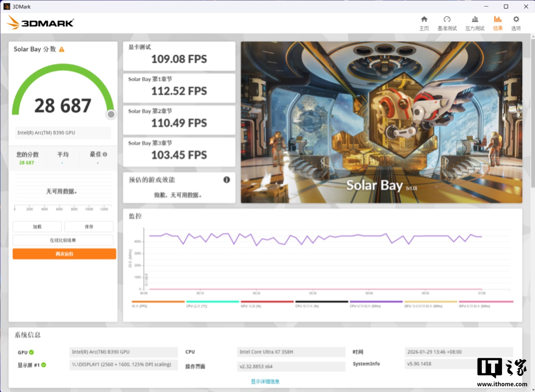The image size is (535, 392).
Task: Click the 110.49 FPS chapter 2 value
Action: (179, 123)
